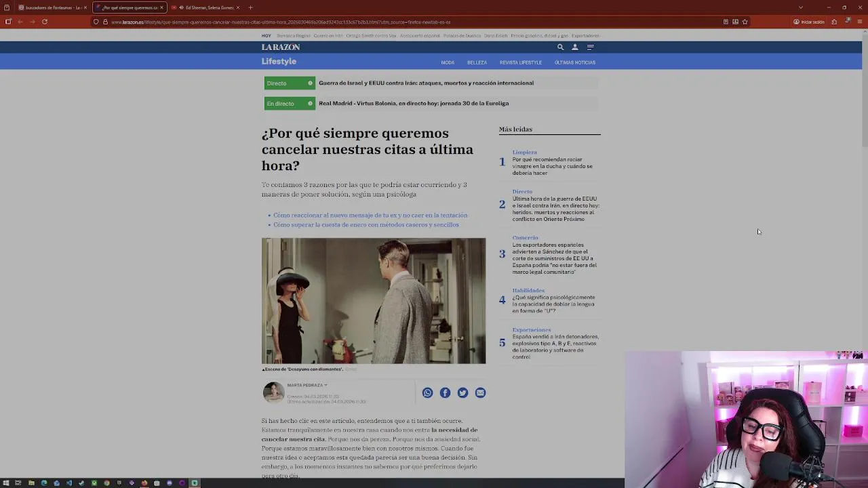Close the 'buscadores de fantasmas' tab

tap(85, 7)
